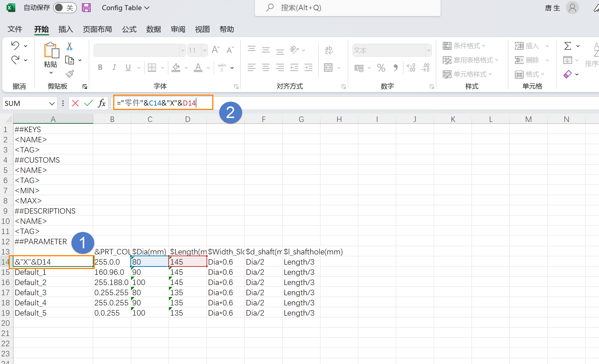
Task: Increase decimal places
Action: 411,67
